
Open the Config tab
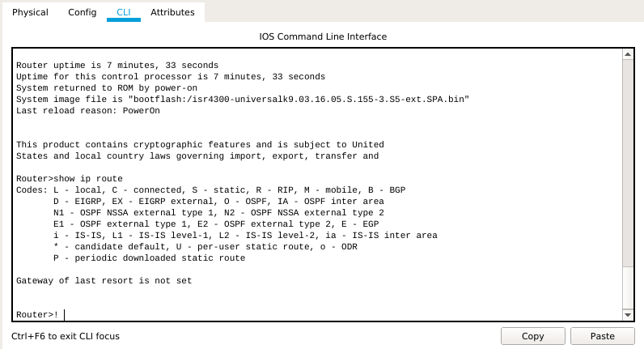coord(83,12)
